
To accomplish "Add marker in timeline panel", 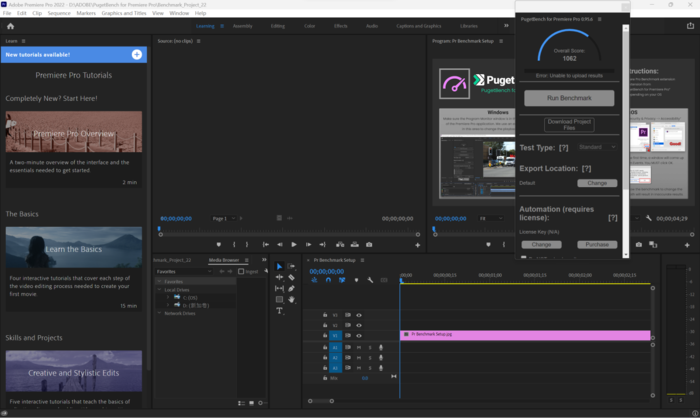I will pyautogui.click(x=356, y=280).
